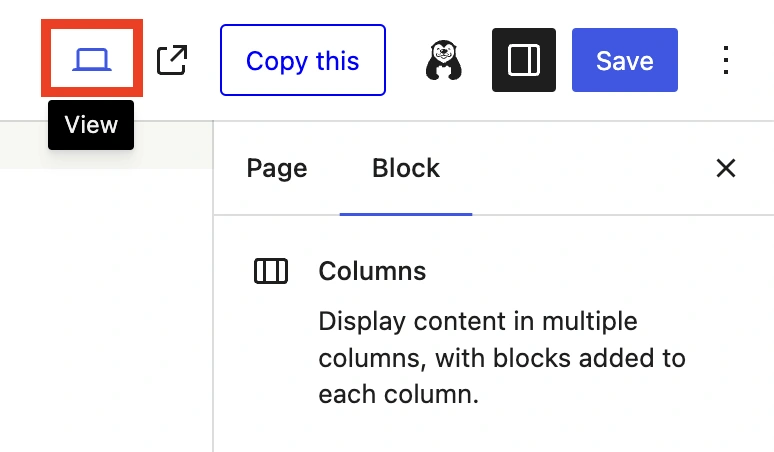Open the bear mascot plugin icon

443,60
